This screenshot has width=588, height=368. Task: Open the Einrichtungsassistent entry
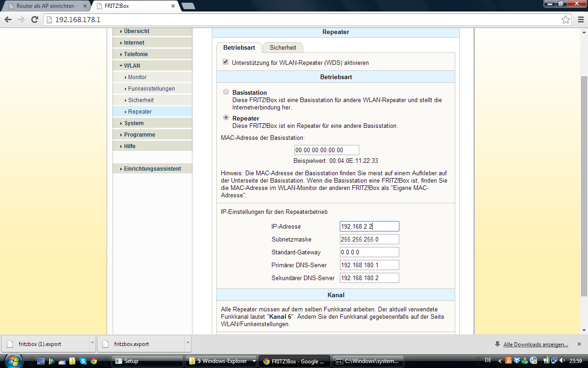152,169
